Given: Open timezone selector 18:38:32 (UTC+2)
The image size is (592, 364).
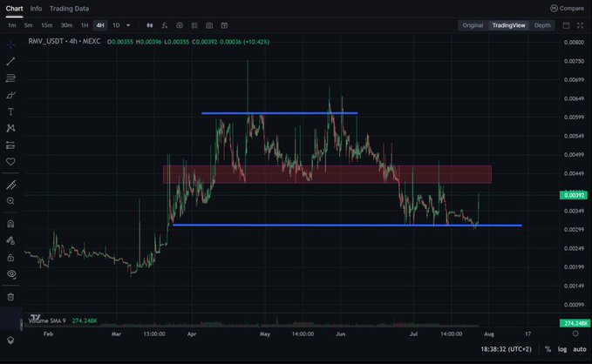Looking at the screenshot, I should point(506,349).
